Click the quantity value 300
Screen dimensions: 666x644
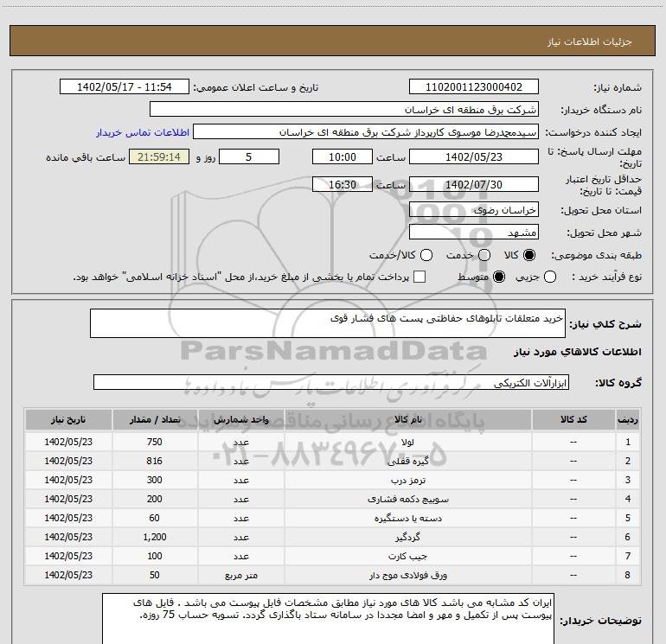coord(155,480)
